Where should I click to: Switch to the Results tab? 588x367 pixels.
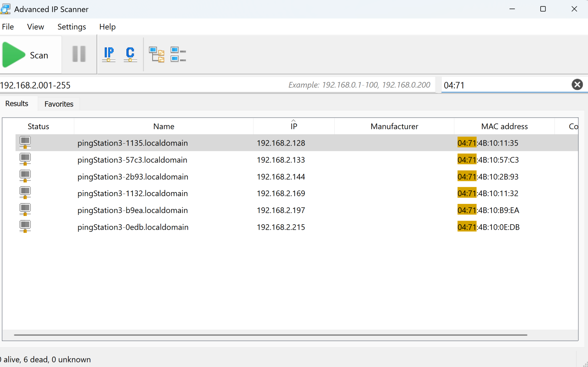click(x=17, y=103)
